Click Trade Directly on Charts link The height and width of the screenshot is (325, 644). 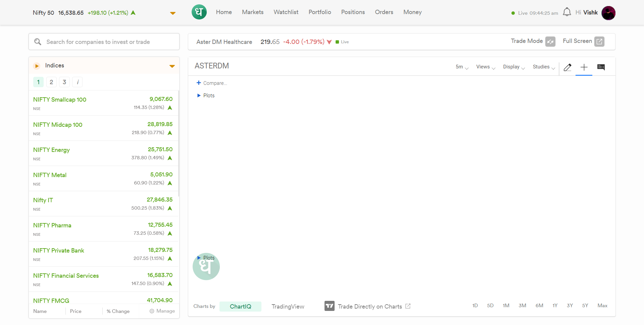pos(370,307)
